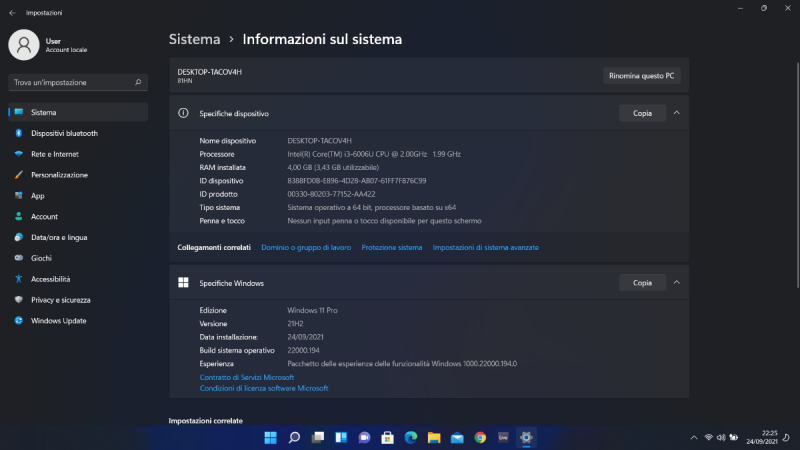This screenshot has width=800, height=450.
Task: Click the ID prodotto value 00330-80203-77152-AA422
Action: click(x=331, y=194)
